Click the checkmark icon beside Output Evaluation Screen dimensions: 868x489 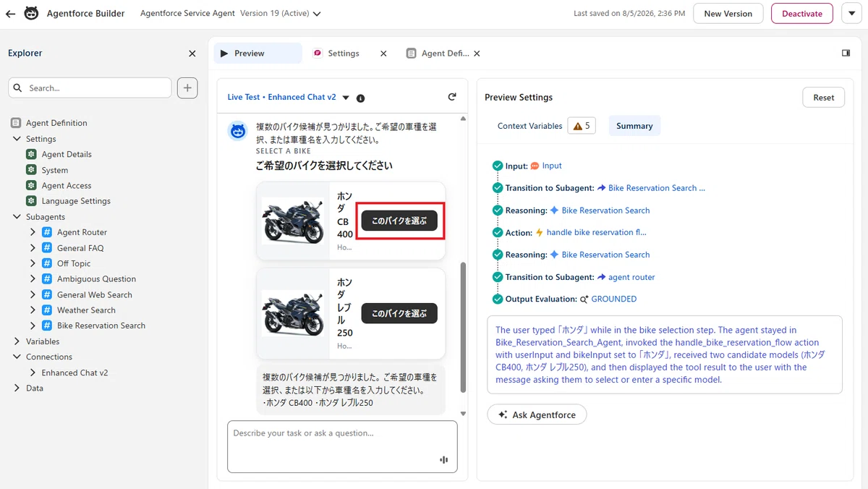pyautogui.click(x=497, y=299)
